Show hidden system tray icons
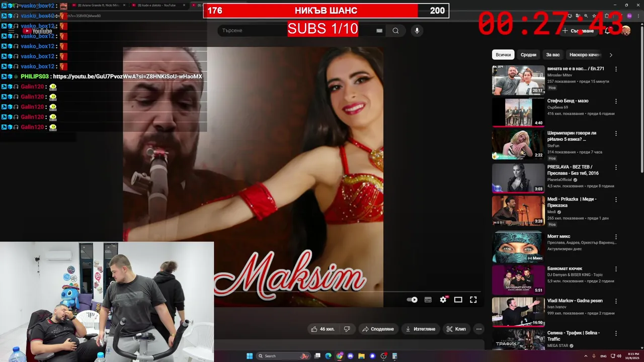644x362 pixels. click(586, 356)
